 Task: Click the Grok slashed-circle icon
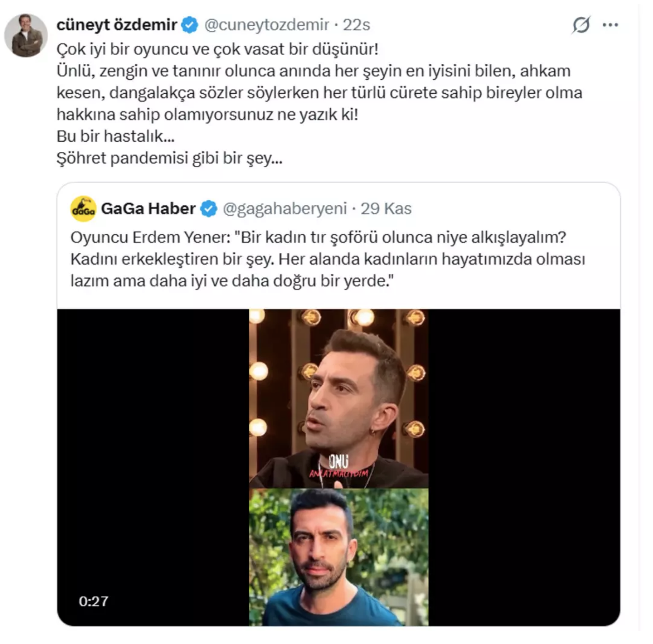(x=581, y=25)
